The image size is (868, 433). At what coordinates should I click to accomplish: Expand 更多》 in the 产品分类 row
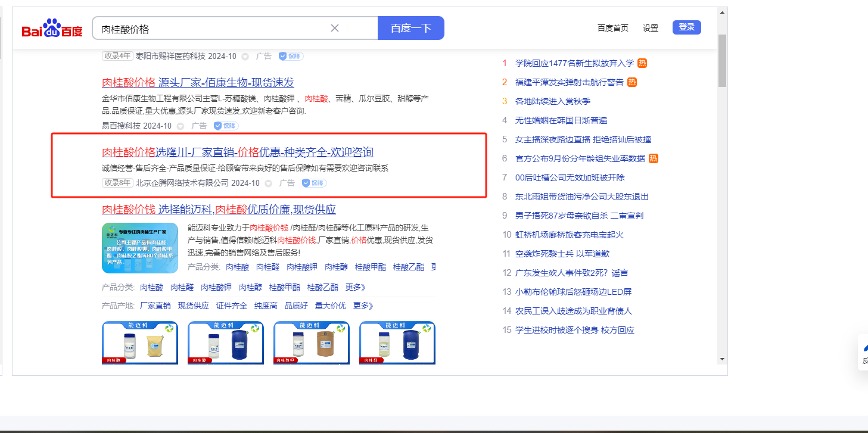click(x=355, y=287)
